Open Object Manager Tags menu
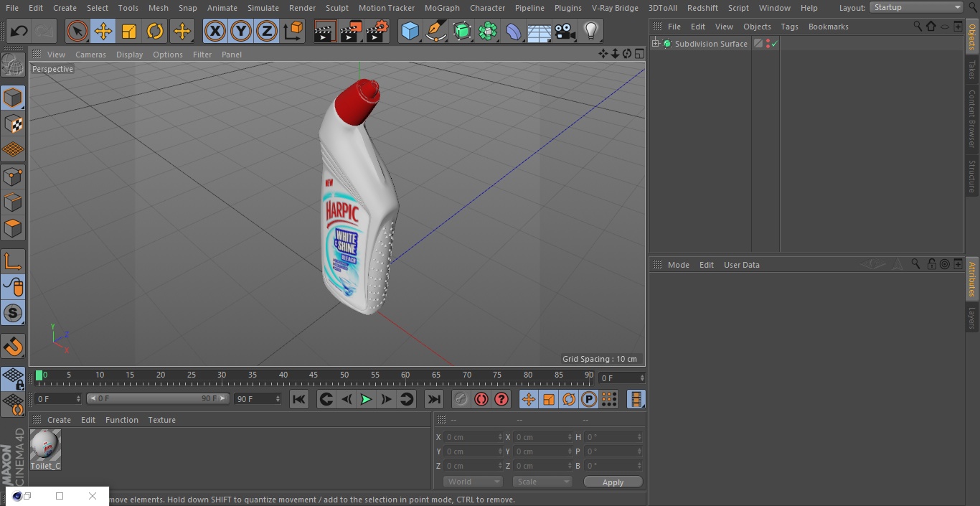This screenshot has width=980, height=506. 789,27
